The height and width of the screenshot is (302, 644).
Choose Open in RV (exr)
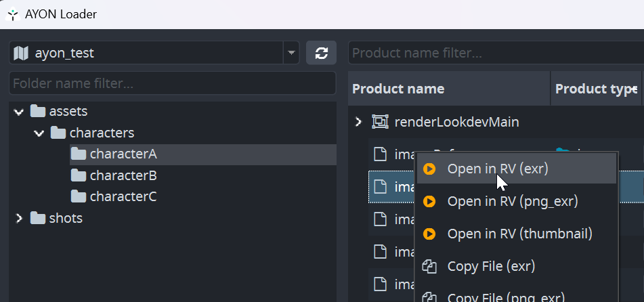coord(497,169)
